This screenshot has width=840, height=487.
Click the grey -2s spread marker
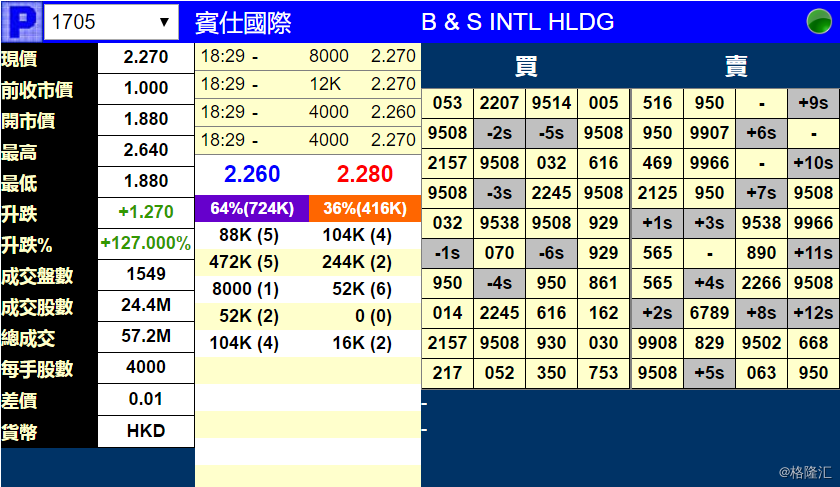pos(499,133)
